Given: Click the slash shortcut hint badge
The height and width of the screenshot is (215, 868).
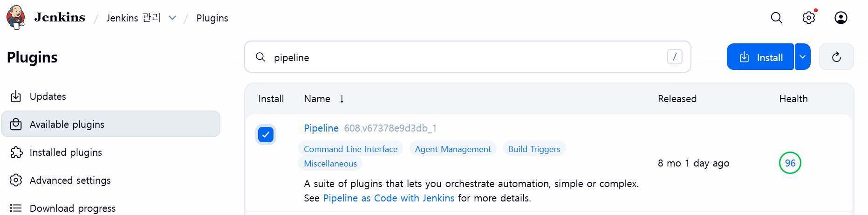Looking at the screenshot, I should (x=675, y=57).
